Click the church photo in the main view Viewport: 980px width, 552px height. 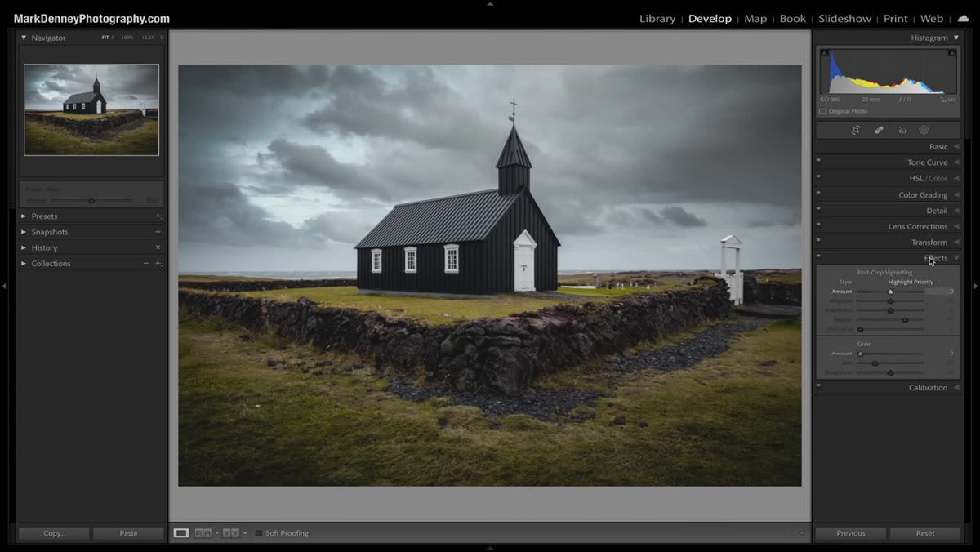490,275
